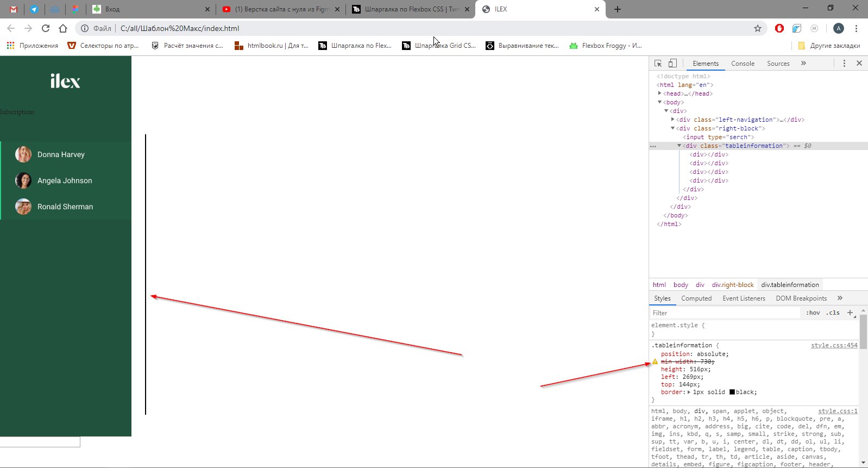Open the Figma pinned tab
The image size is (868, 468).
pyautogui.click(x=76, y=9)
